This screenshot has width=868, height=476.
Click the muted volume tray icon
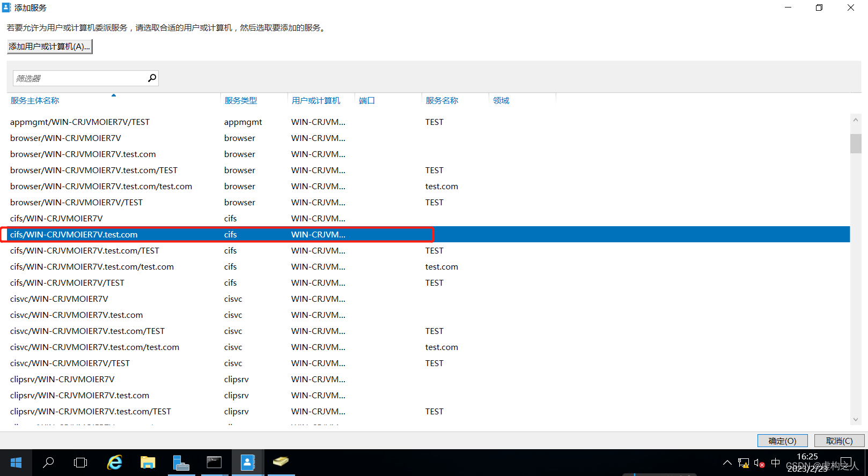click(x=759, y=463)
